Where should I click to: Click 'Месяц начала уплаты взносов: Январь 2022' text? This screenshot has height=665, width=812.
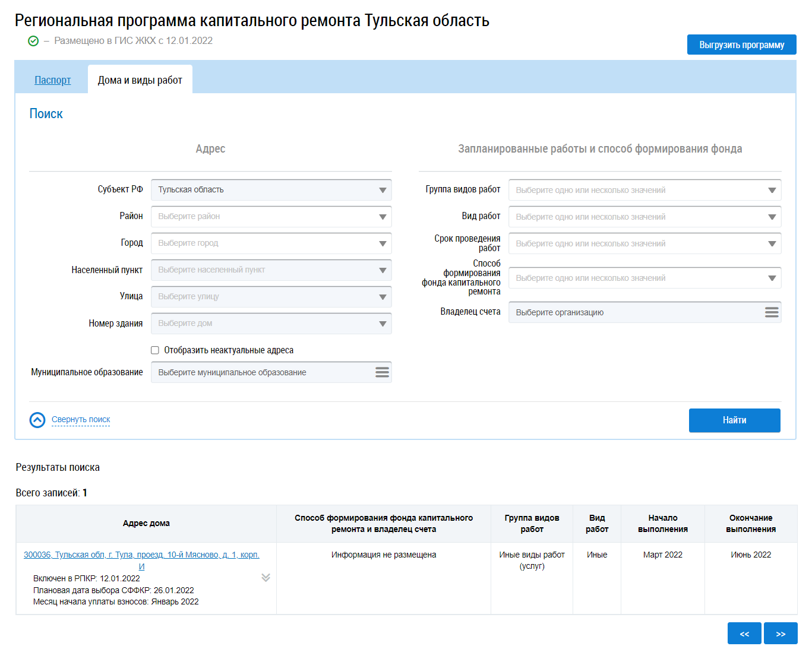116,602
